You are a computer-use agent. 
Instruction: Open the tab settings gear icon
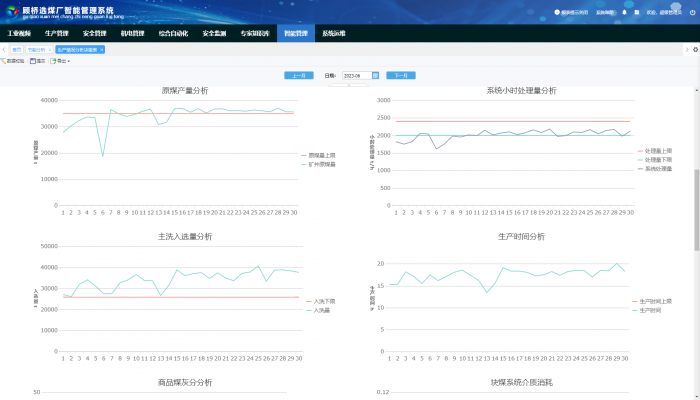point(695,48)
